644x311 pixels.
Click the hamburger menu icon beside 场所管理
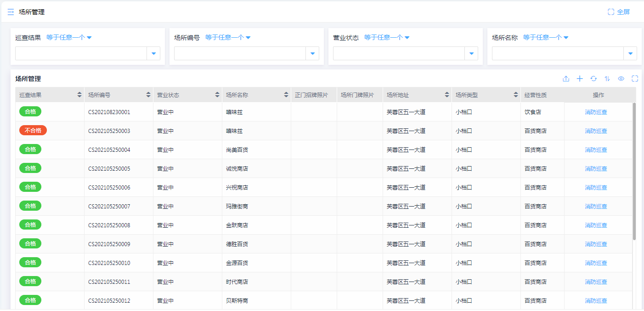click(11, 12)
